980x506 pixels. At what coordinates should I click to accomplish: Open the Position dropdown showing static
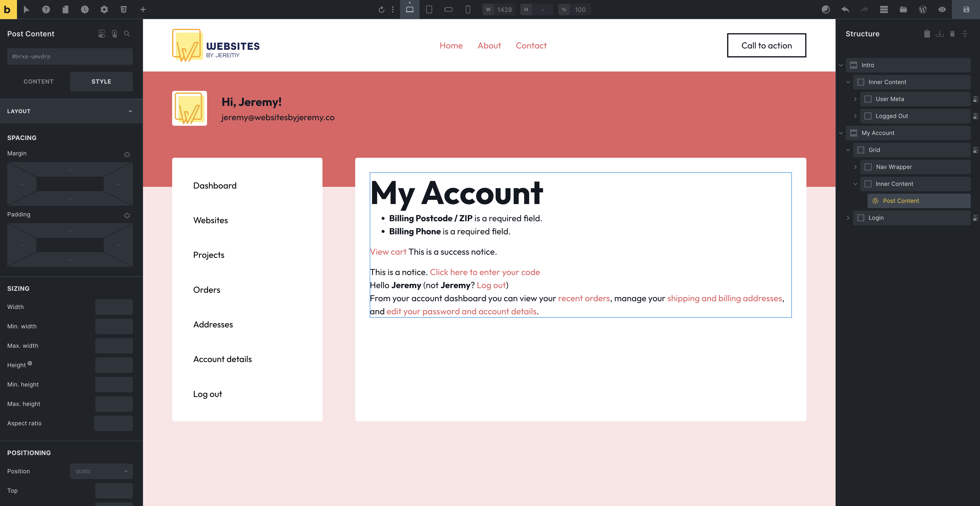point(101,471)
